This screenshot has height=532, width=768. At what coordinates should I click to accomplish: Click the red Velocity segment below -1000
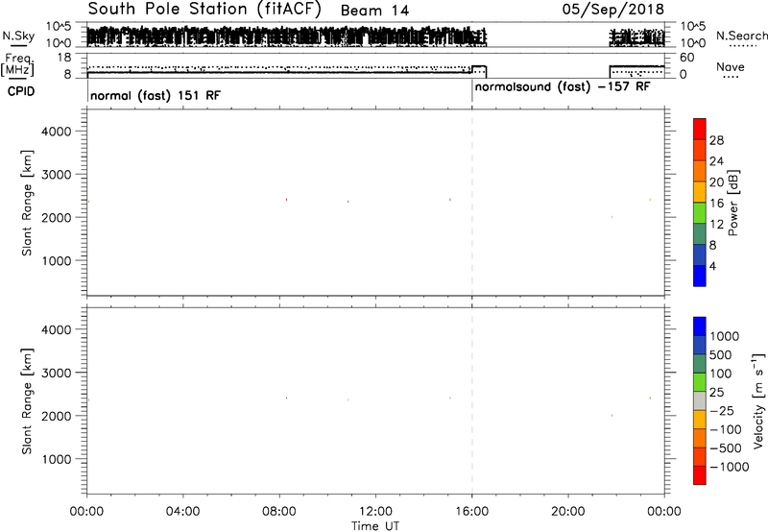(700, 475)
